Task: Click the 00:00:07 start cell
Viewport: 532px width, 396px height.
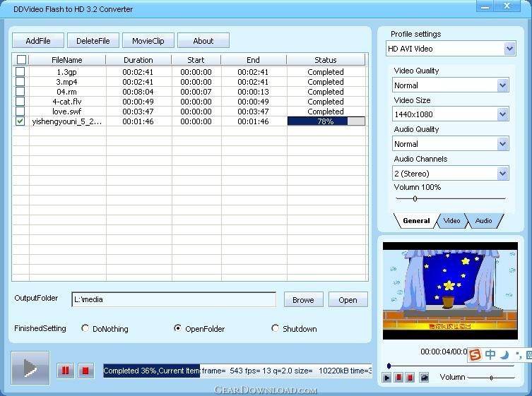Action: 196,92
